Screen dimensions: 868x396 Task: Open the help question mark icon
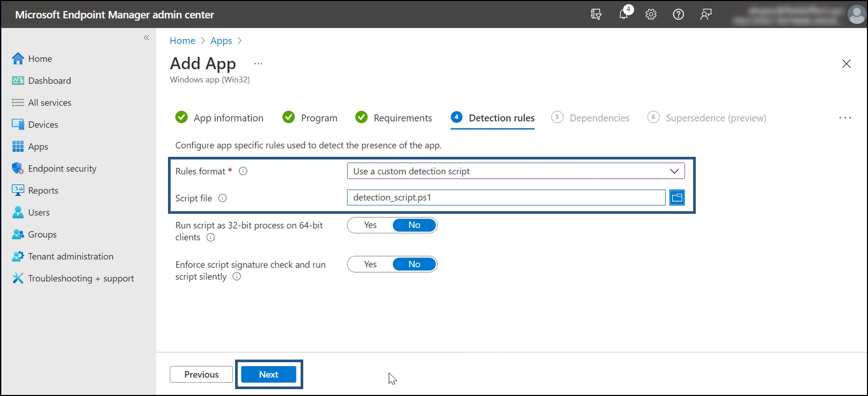(x=678, y=14)
